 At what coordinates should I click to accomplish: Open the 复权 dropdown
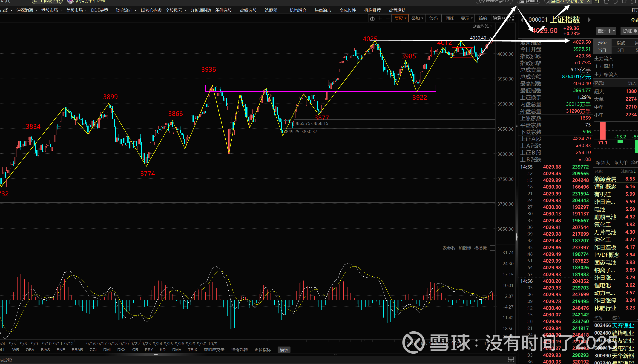400,18
